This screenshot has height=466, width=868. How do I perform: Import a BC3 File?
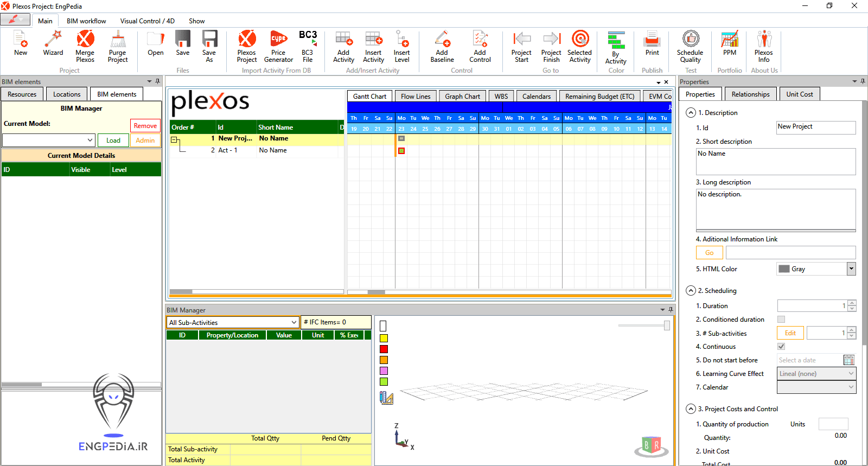(308, 47)
